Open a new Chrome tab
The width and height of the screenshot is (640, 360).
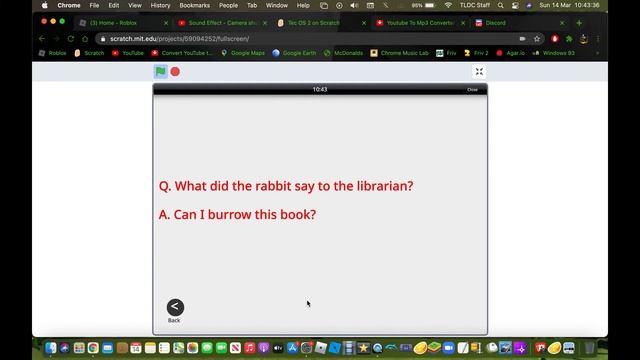579,23
